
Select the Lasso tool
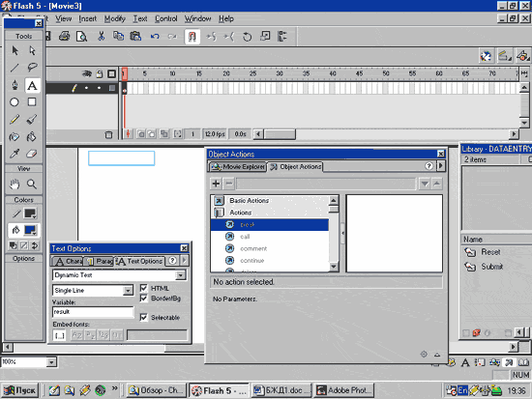coord(32,68)
